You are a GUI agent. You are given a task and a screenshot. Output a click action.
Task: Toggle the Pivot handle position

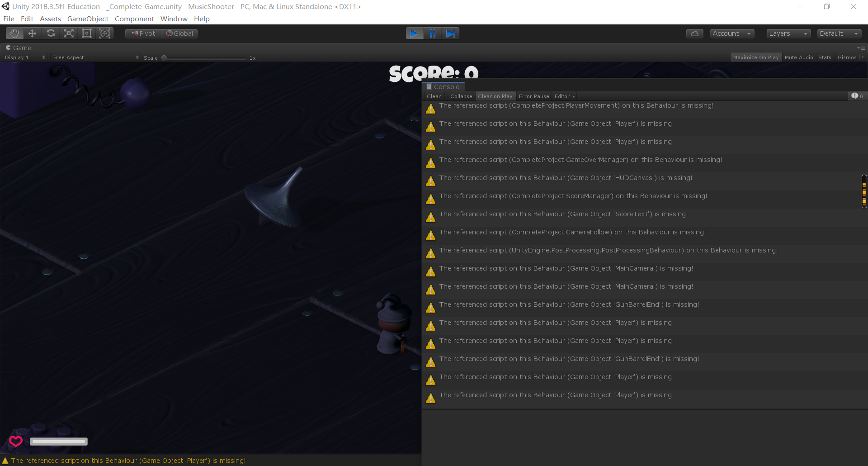[x=143, y=33]
